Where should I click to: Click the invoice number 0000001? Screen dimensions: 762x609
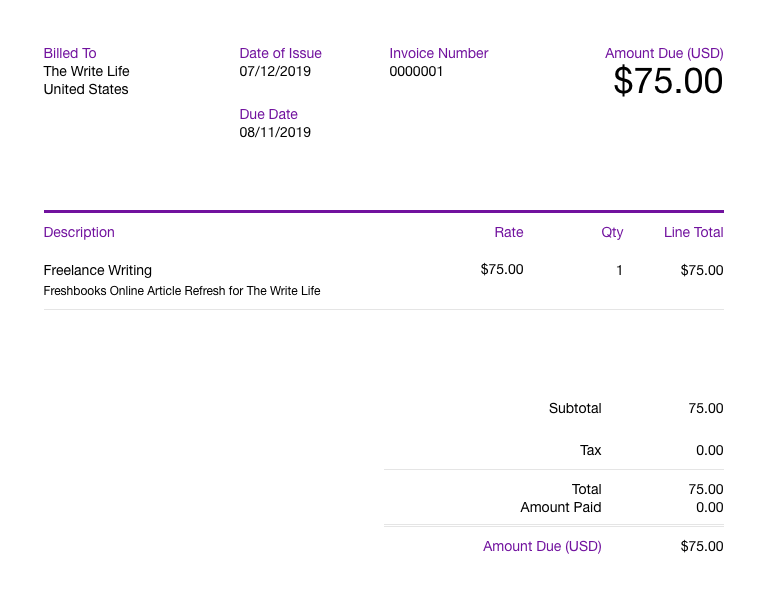point(416,71)
